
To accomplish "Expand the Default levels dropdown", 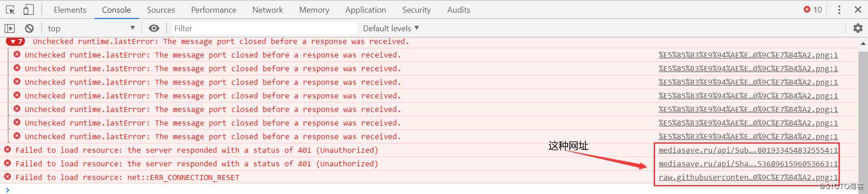I will pyautogui.click(x=391, y=28).
